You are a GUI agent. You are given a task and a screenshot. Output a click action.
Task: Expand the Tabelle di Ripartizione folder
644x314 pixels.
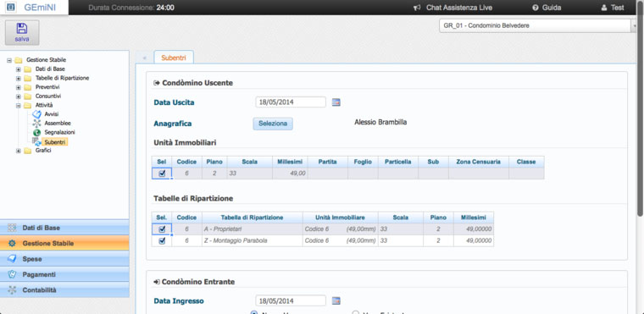pyautogui.click(x=18, y=78)
